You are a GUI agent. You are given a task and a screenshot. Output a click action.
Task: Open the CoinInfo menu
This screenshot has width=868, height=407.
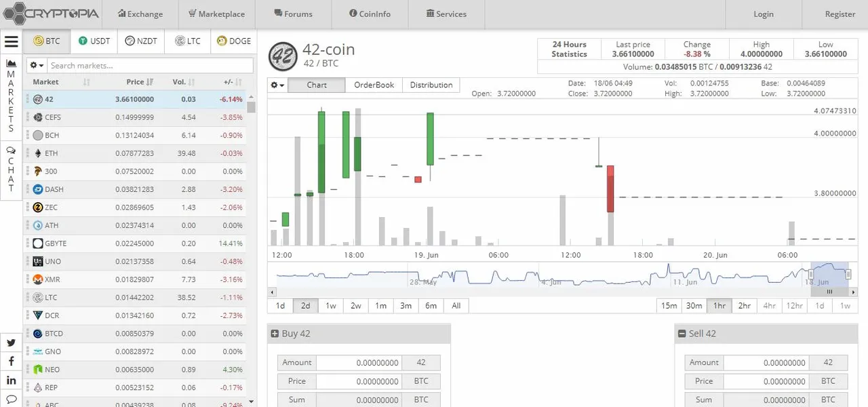pyautogui.click(x=370, y=14)
